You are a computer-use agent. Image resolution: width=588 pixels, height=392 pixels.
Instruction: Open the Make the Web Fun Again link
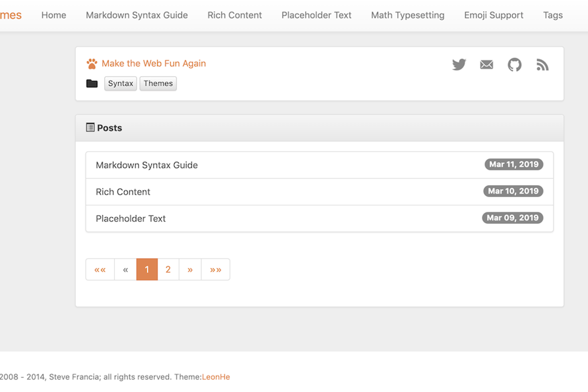click(x=154, y=64)
